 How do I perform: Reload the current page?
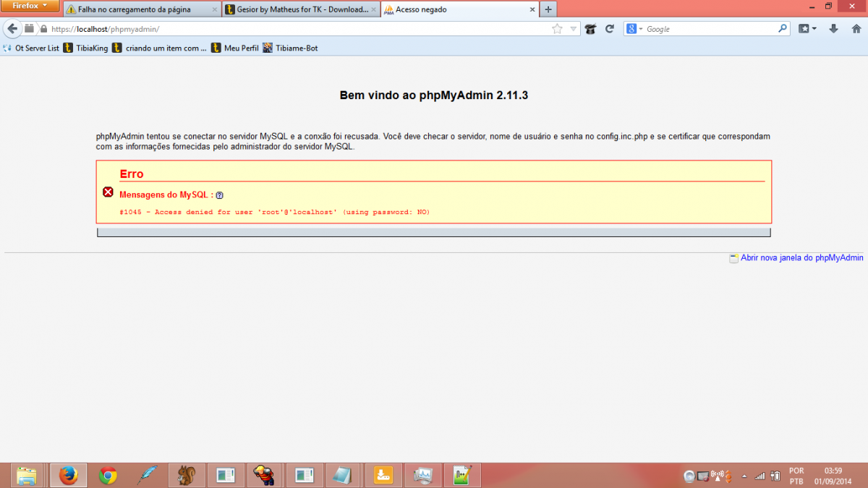[x=609, y=29]
